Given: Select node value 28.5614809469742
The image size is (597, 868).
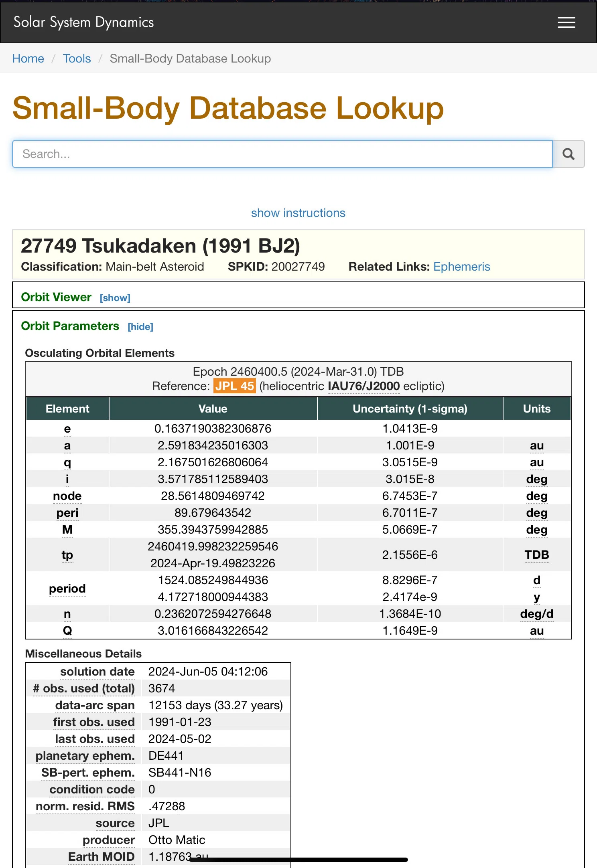Looking at the screenshot, I should pyautogui.click(x=213, y=496).
